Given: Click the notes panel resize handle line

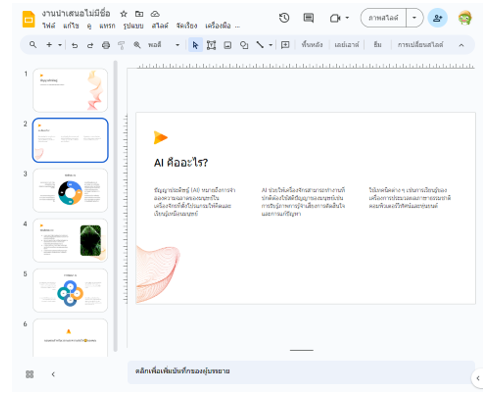Looking at the screenshot, I should (x=301, y=350).
